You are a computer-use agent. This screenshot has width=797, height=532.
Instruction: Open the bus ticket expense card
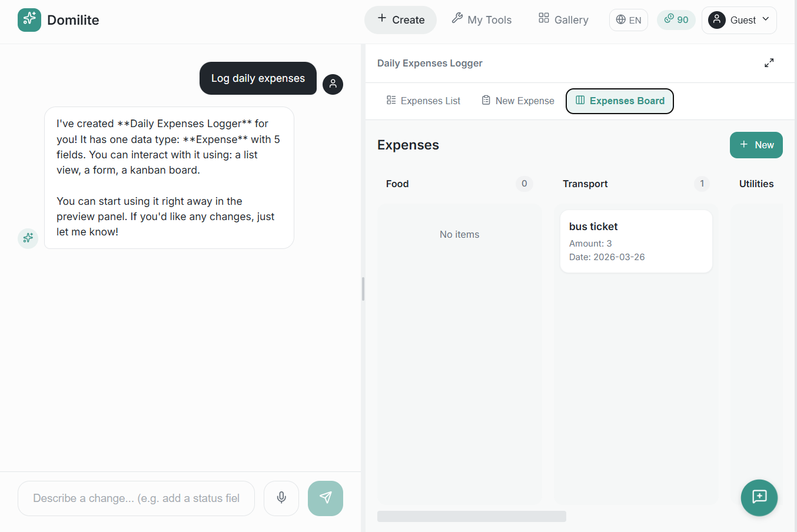[x=636, y=241]
